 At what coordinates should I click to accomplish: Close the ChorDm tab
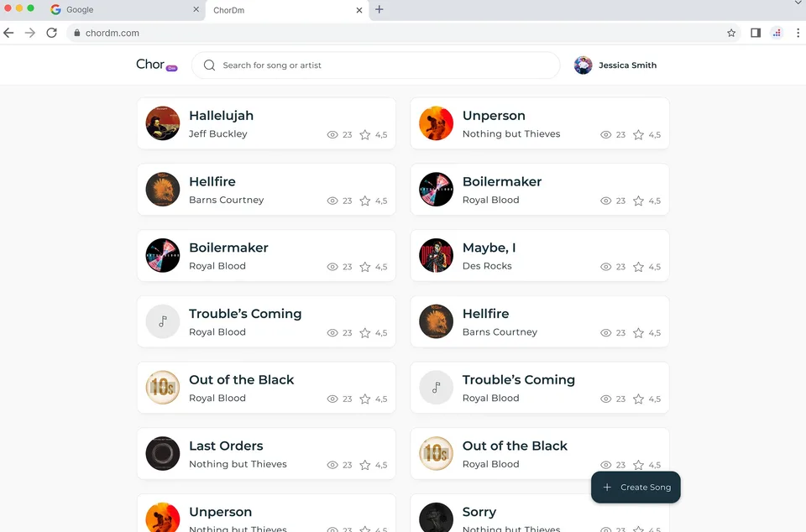coord(359,10)
